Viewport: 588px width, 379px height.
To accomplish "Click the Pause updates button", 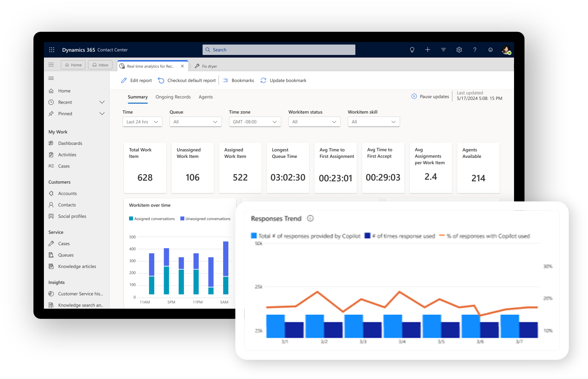I will click(430, 96).
